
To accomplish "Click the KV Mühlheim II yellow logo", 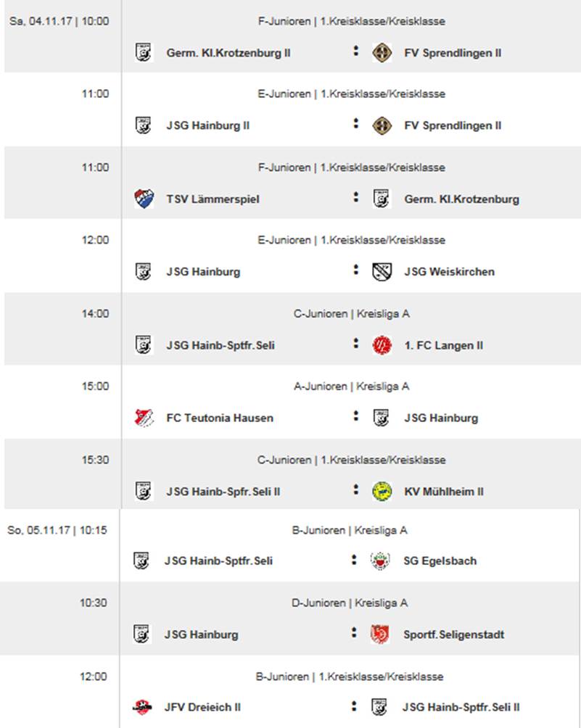I will [382, 492].
